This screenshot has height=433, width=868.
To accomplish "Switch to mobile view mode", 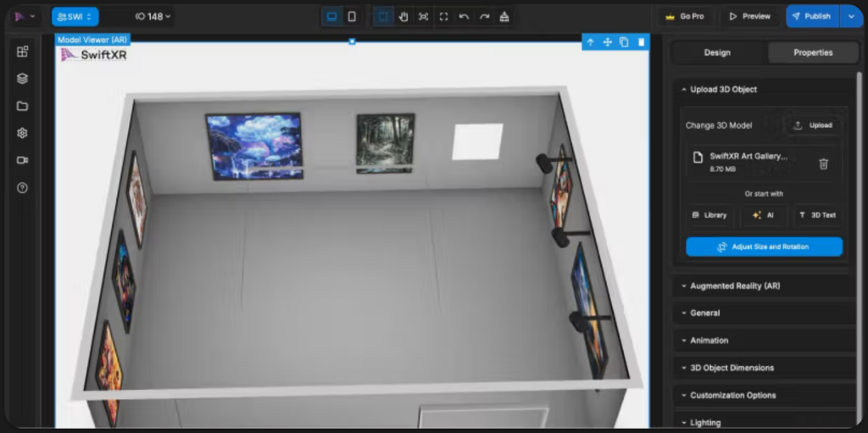I will (352, 16).
